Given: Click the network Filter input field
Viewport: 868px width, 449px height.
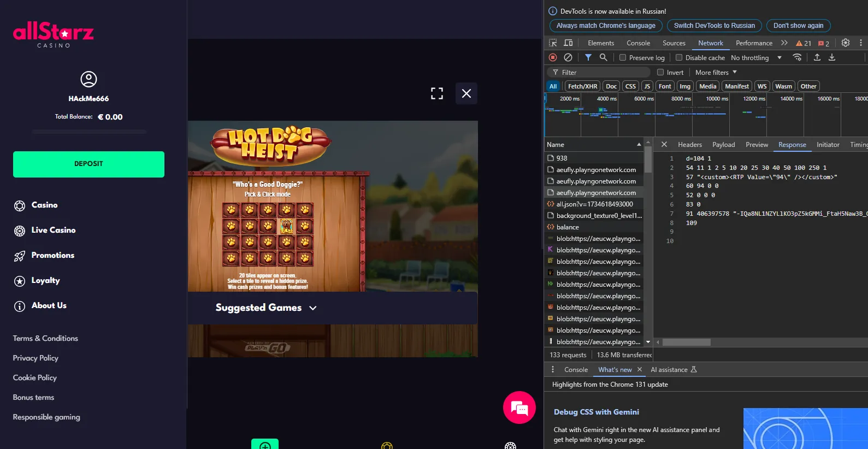Looking at the screenshot, I should click(599, 72).
